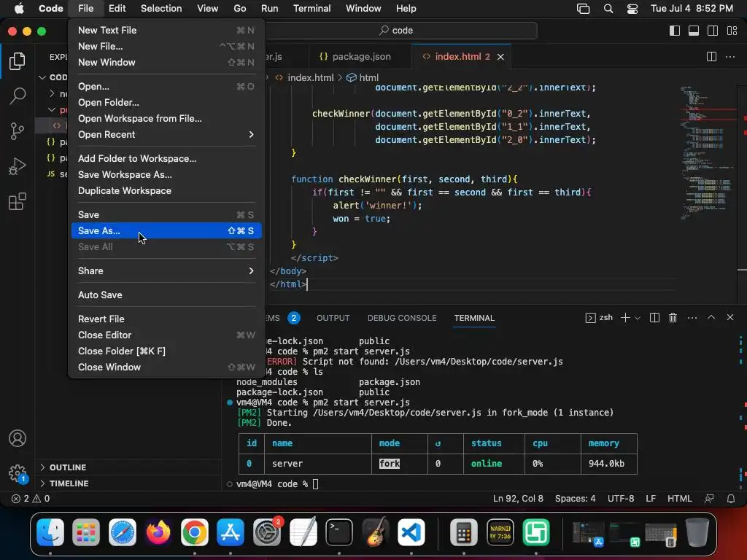Open Run and Debug view
The width and height of the screenshot is (747, 560).
click(x=18, y=166)
